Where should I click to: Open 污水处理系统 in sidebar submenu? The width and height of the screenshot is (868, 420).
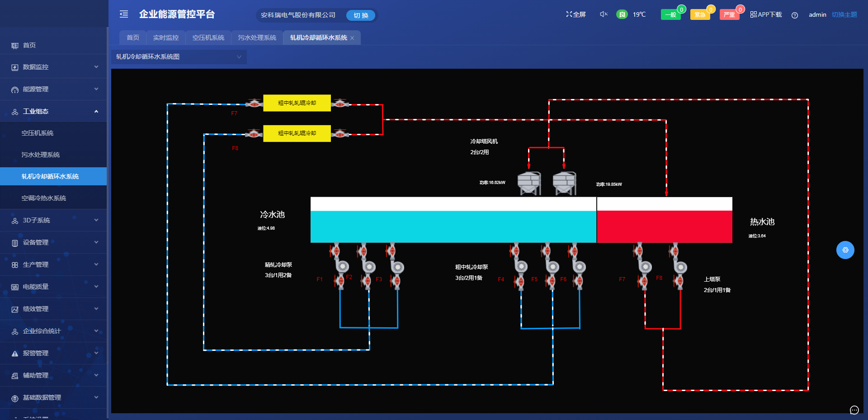(53, 155)
